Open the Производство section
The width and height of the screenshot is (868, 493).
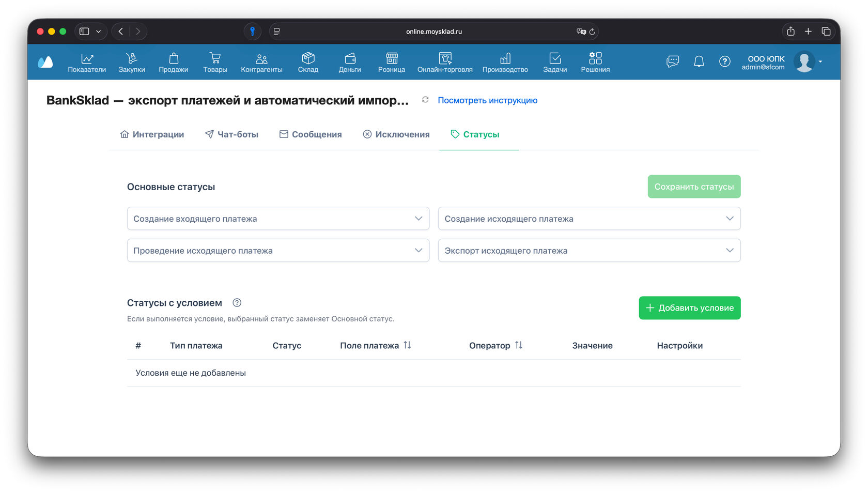pyautogui.click(x=505, y=62)
